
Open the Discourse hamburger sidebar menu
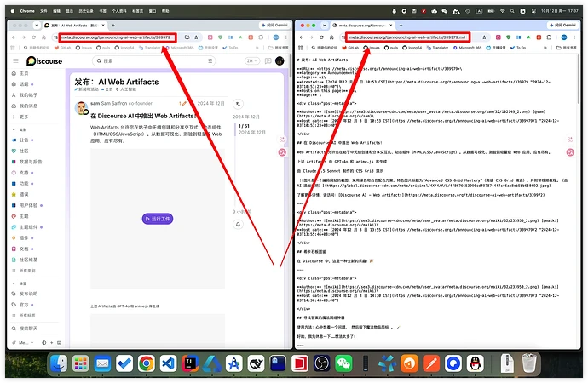click(15, 60)
